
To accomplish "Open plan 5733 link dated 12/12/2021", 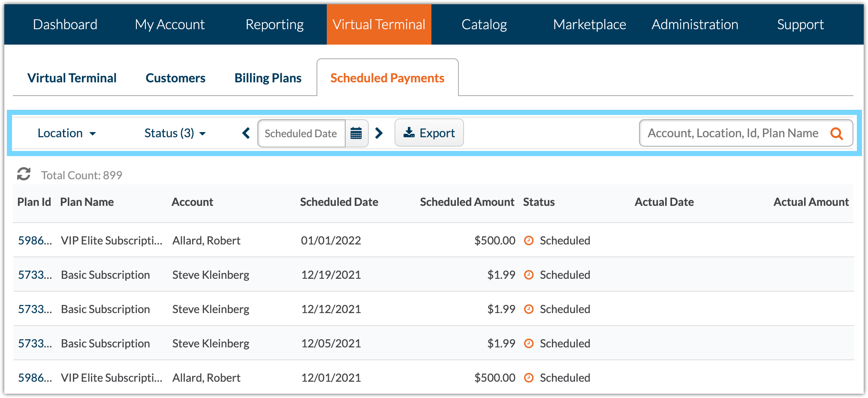I will pyautogui.click(x=35, y=309).
